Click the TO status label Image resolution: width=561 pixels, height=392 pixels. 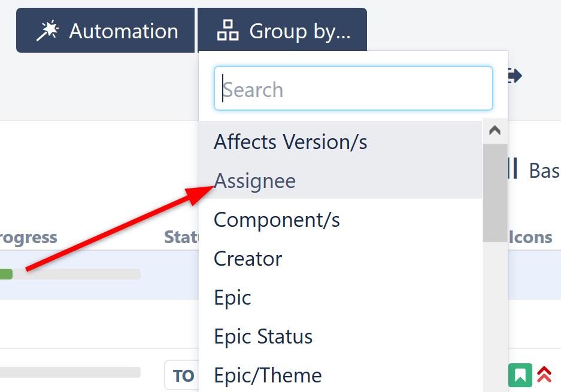(x=181, y=375)
